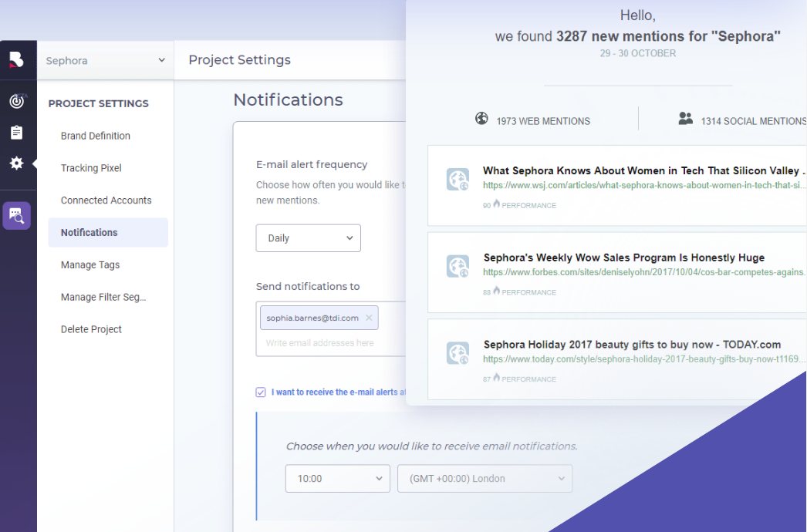This screenshot has height=532, width=807.
Task: Open the Forbes article URL link
Action: pyautogui.click(x=644, y=272)
